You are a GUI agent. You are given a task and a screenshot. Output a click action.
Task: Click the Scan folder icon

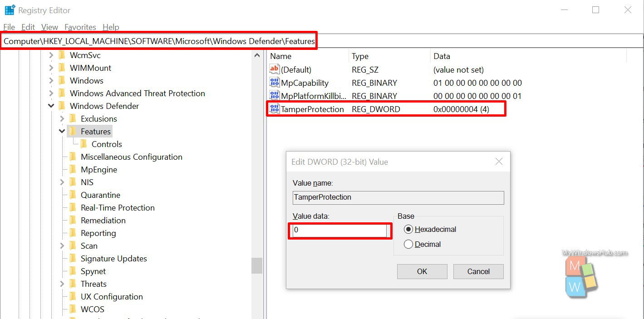pos(73,246)
